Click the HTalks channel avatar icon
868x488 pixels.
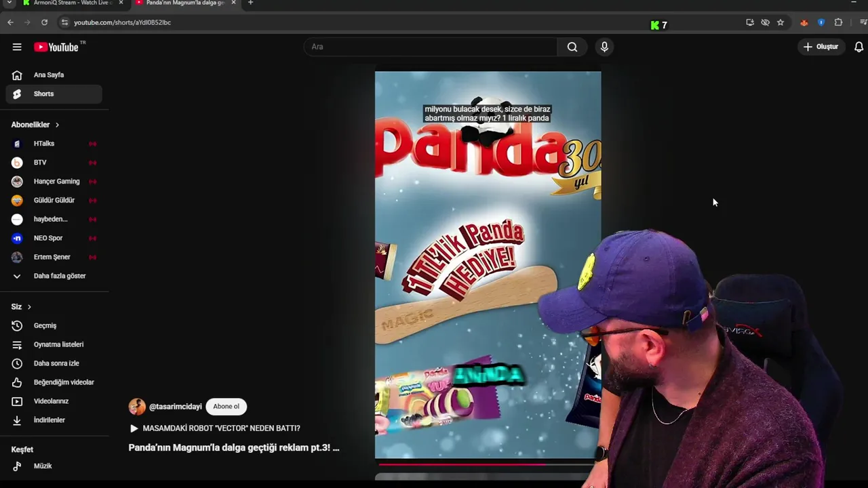[17, 144]
